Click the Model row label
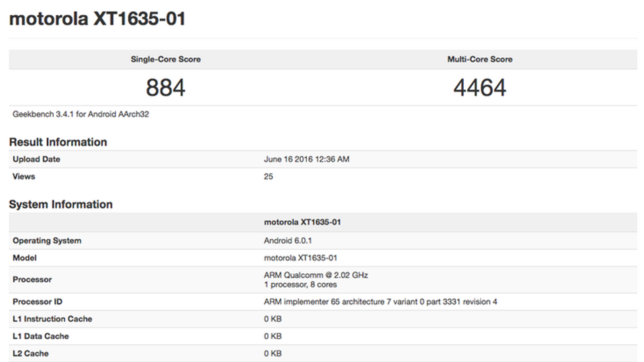Image resolution: width=644 pixels, height=362 pixels. tap(25, 258)
